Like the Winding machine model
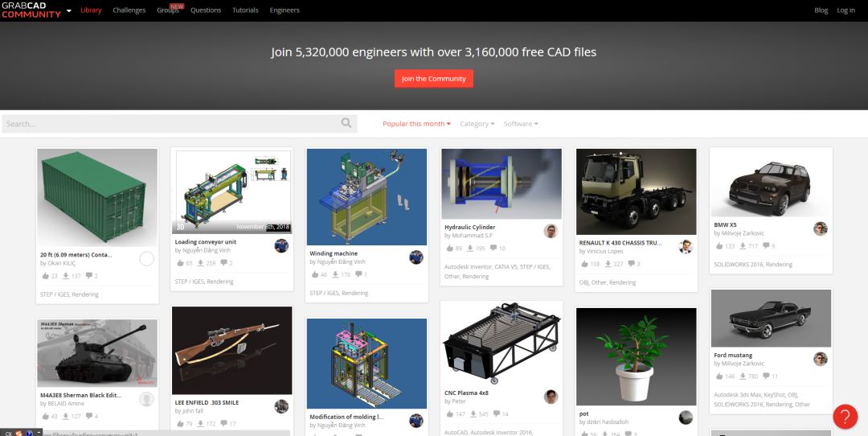Image resolution: width=868 pixels, height=436 pixels. pos(314,274)
